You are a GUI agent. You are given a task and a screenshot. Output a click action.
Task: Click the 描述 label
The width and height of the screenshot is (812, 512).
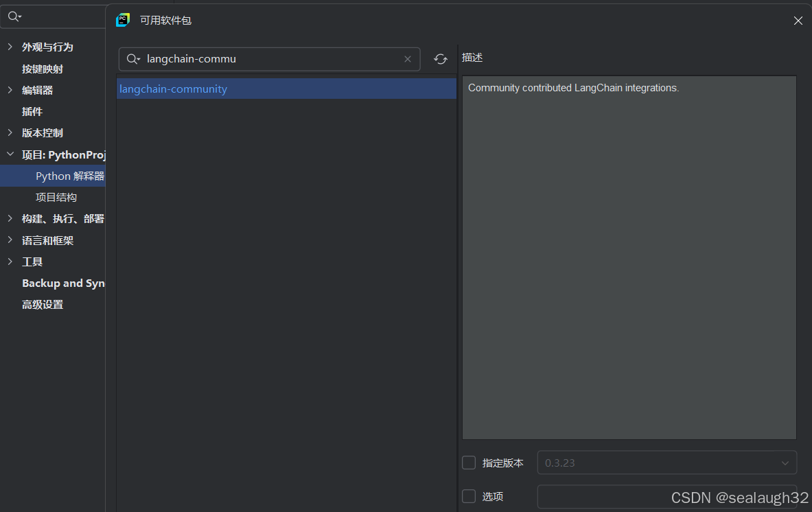(x=472, y=58)
